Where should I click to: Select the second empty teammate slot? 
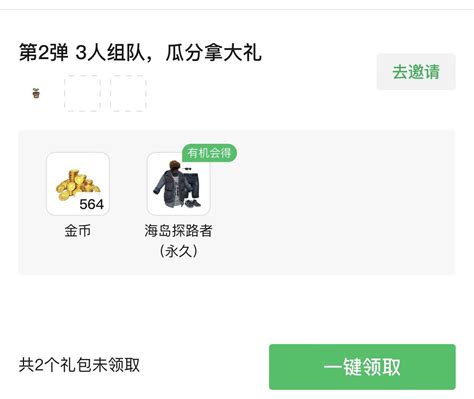click(128, 93)
